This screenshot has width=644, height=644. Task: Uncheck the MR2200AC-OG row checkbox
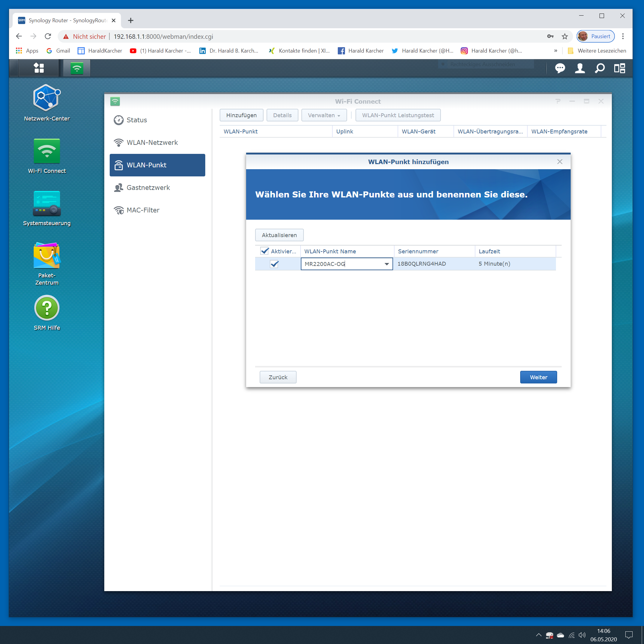[x=274, y=264]
